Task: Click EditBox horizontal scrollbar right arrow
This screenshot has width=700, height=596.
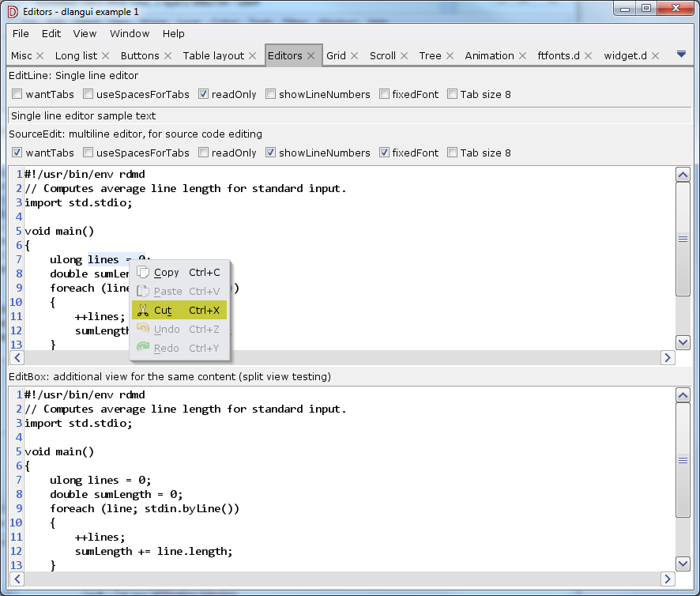Action: 668,579
